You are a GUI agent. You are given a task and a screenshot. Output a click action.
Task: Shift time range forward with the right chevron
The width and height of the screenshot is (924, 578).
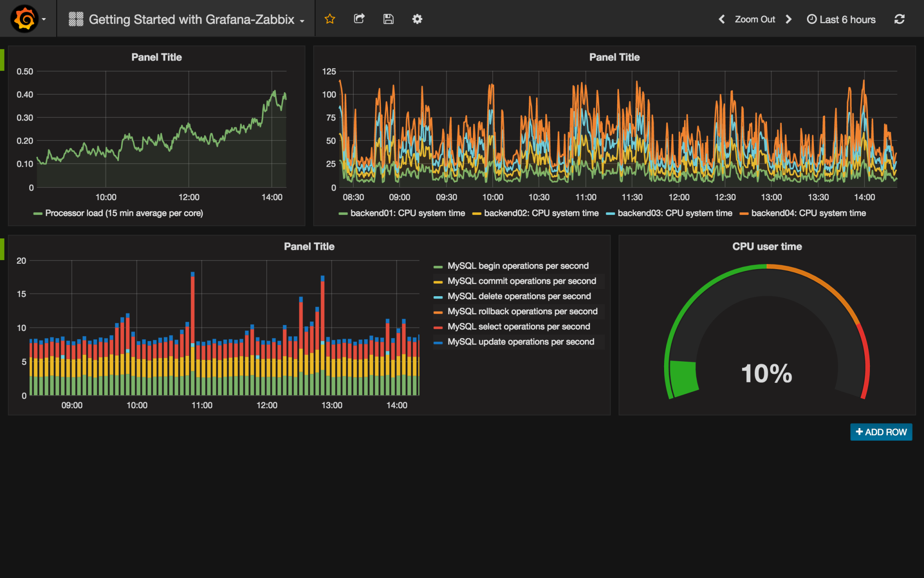coord(788,19)
